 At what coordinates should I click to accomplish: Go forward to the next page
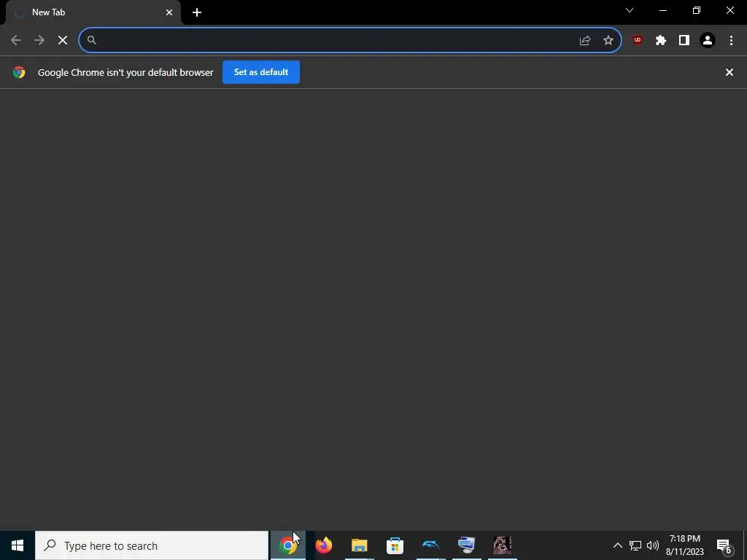pyautogui.click(x=39, y=41)
